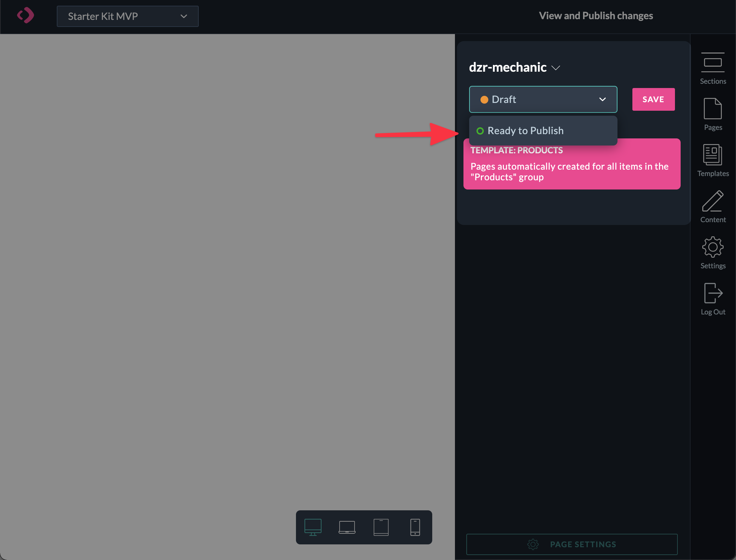Click the gray page preview canvas
The height and width of the screenshot is (560, 736).
pos(227,248)
